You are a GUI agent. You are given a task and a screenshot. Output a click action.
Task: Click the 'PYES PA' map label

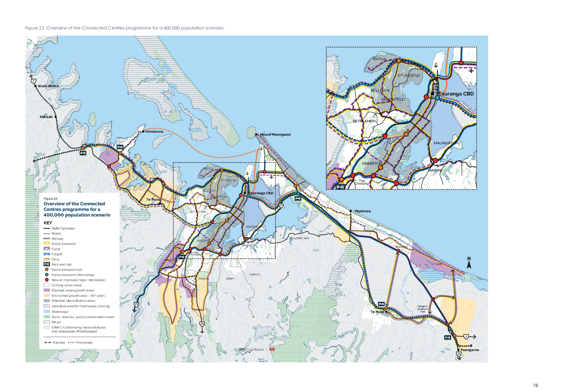(x=203, y=279)
